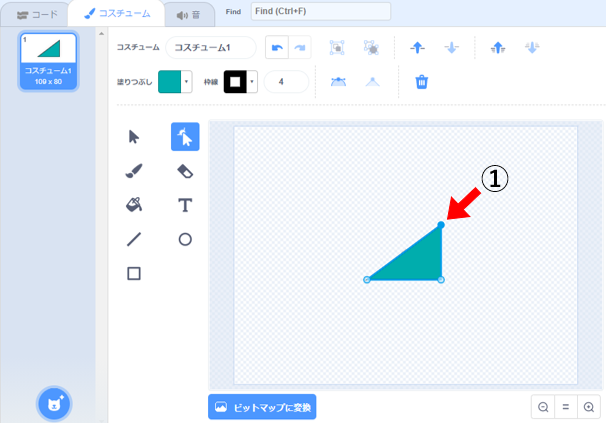Undo the last edit
This screenshot has width=606, height=423.
tap(277, 48)
